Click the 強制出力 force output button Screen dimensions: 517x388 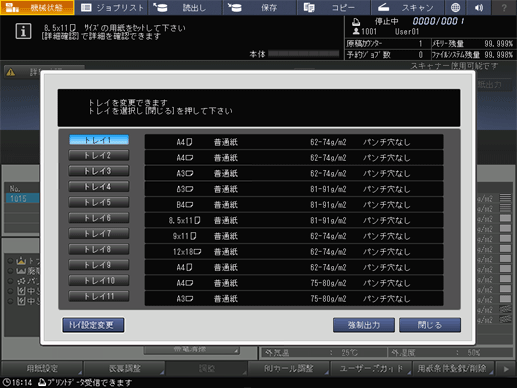(364, 325)
